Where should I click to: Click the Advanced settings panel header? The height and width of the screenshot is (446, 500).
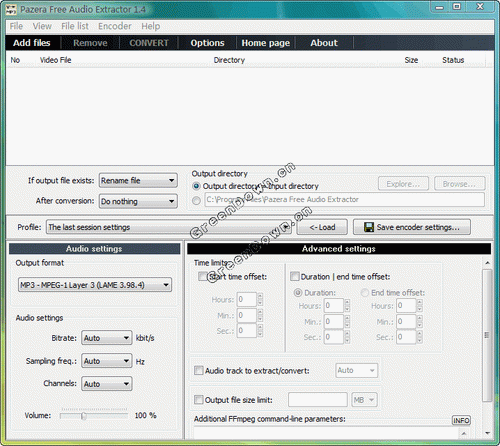click(339, 249)
